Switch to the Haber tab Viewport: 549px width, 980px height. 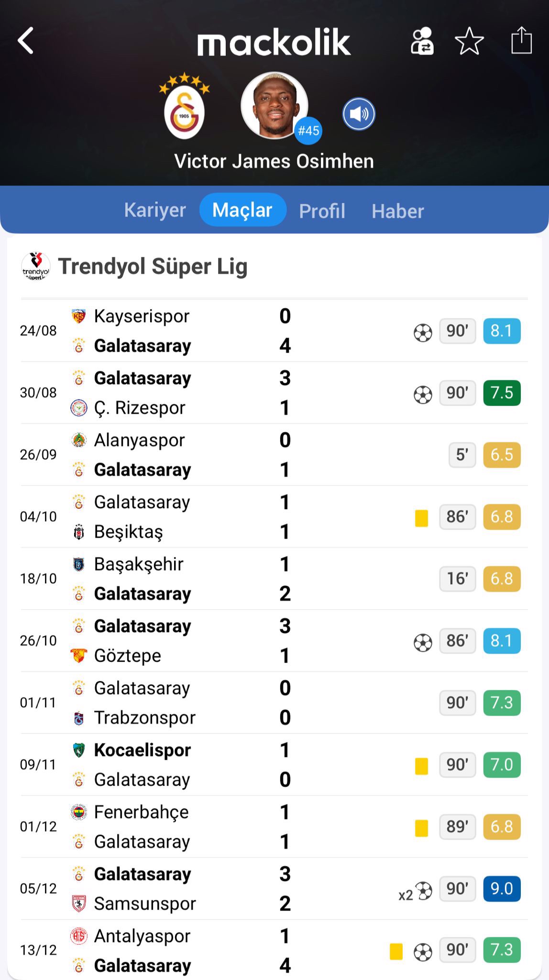[x=398, y=211]
